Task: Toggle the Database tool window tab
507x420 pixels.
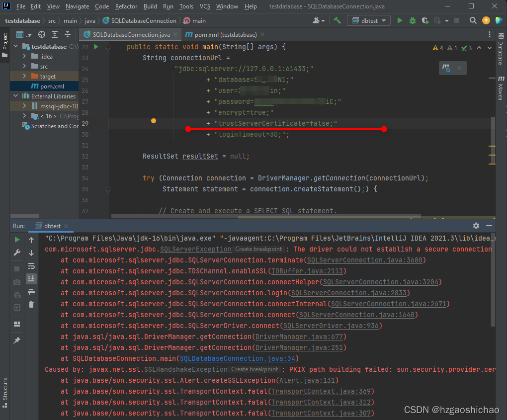Action: (501, 49)
